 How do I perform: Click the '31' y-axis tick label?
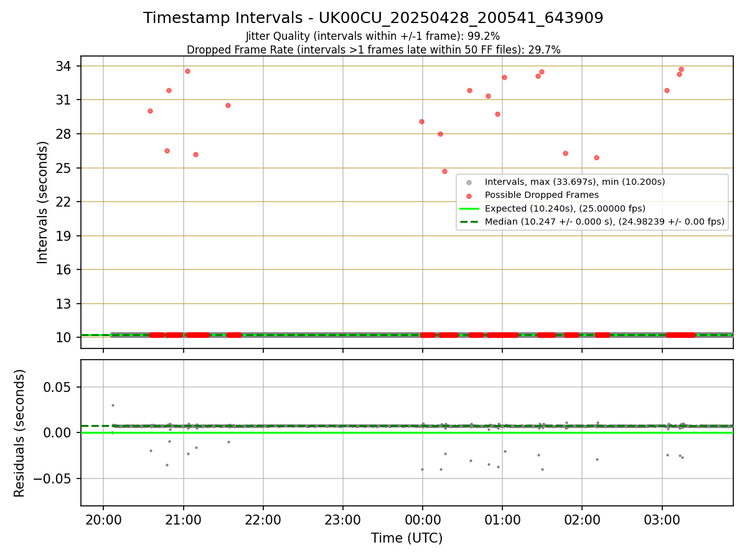[x=65, y=100]
